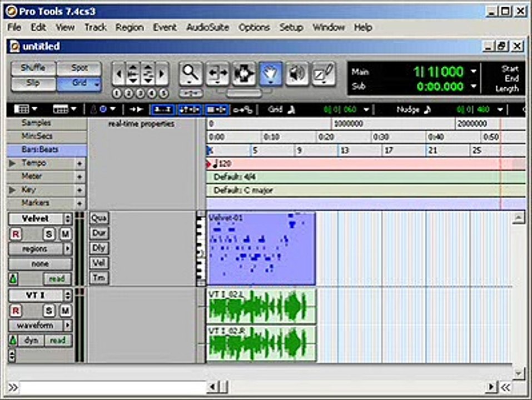Select the Trimmer tool
532x400 pixels.
[217, 73]
